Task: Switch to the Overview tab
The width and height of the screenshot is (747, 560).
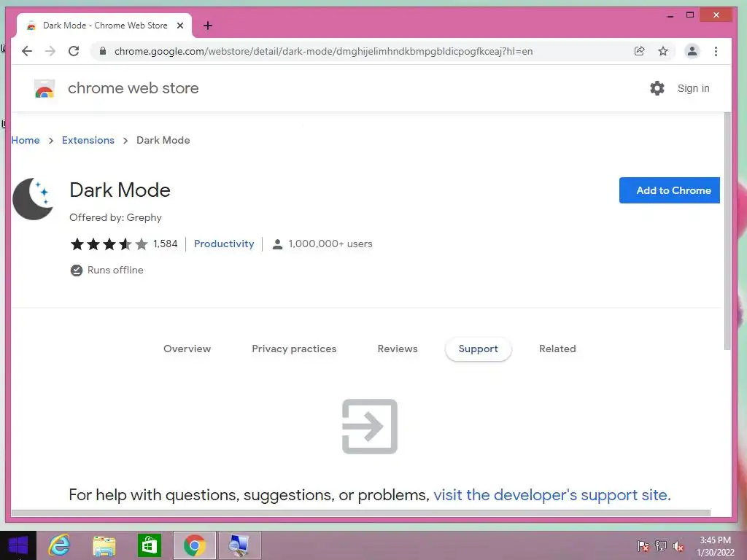Action: point(187,349)
